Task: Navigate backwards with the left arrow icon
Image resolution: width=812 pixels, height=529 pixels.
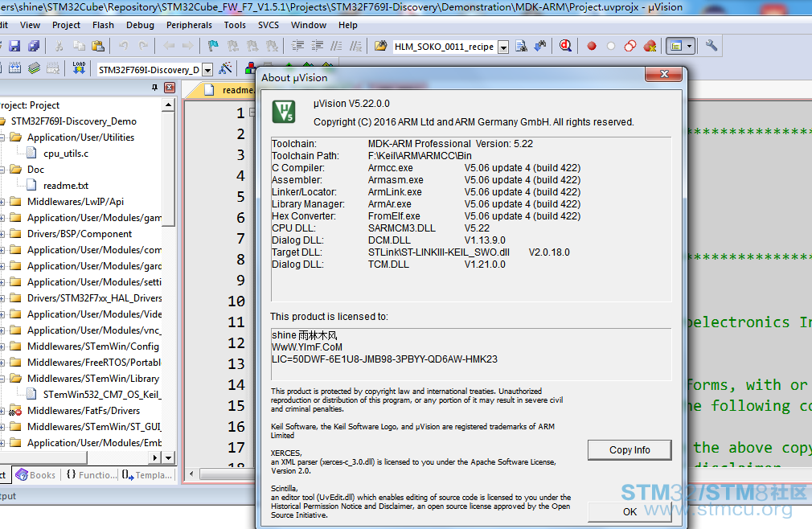Action: tap(169, 46)
